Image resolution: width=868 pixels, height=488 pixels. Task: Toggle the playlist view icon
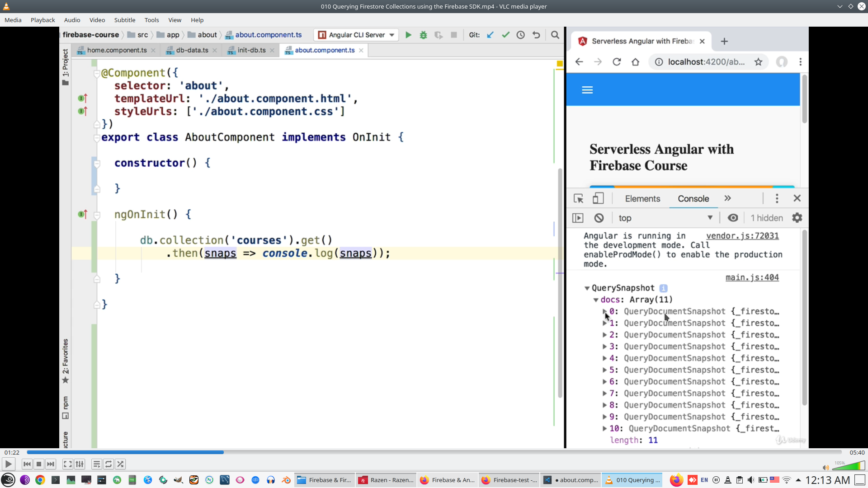96,464
